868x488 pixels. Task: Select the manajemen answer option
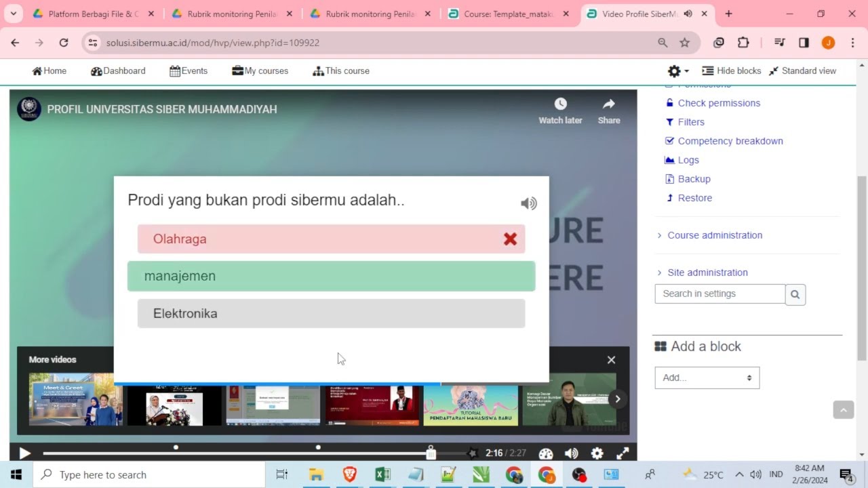pos(331,276)
